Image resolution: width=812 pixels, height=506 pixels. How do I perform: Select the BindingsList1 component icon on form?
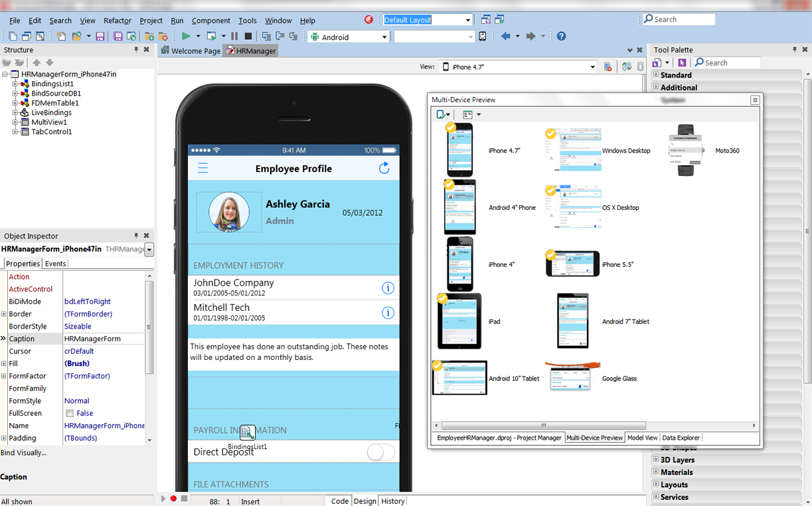click(247, 432)
